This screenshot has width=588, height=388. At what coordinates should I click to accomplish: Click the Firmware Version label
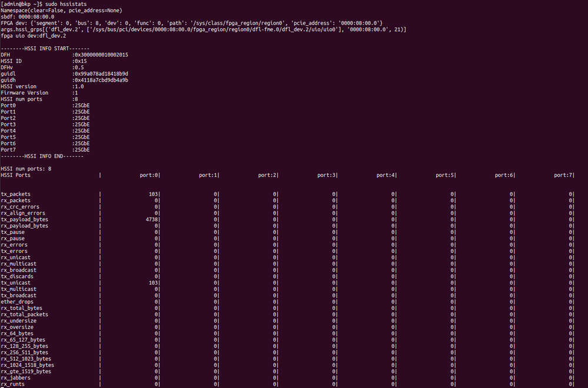(x=25, y=93)
